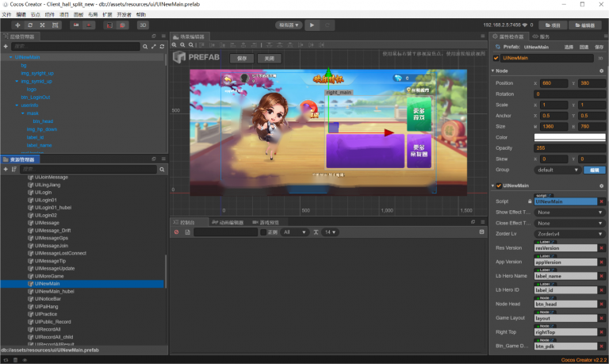This screenshot has width=609, height=364.
Task: Switch to the 游戏预览 game preview tab
Action: 266,222
